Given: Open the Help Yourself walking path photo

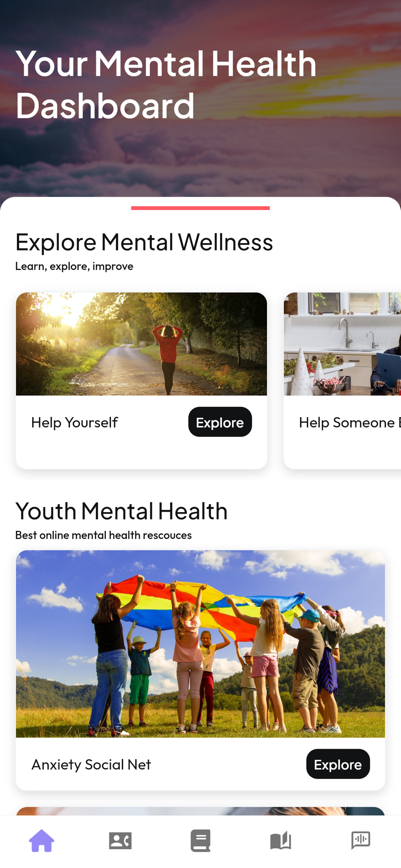Looking at the screenshot, I should 141,344.
